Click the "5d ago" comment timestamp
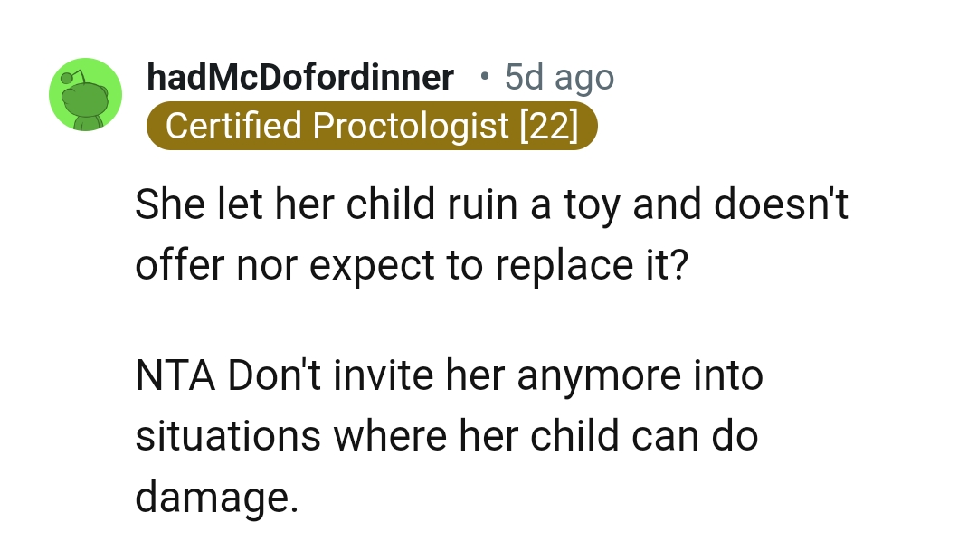Viewport: 977px width, 560px height. 559,78
